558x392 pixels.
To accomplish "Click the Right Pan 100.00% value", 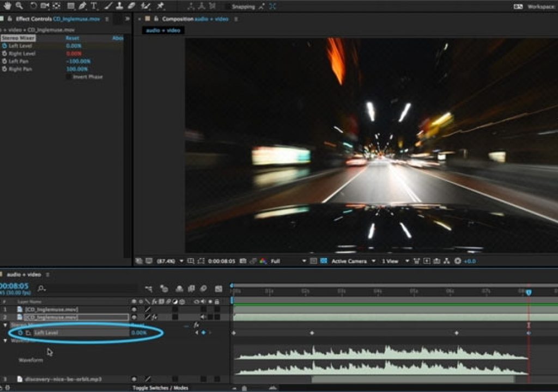I will point(77,69).
